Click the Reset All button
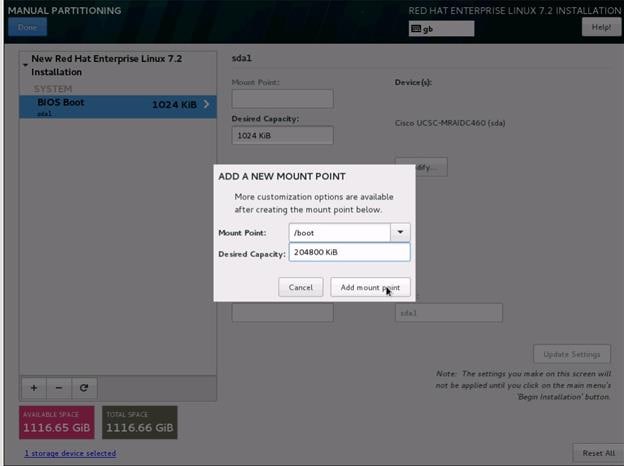This screenshot has height=466, width=624. point(598,453)
